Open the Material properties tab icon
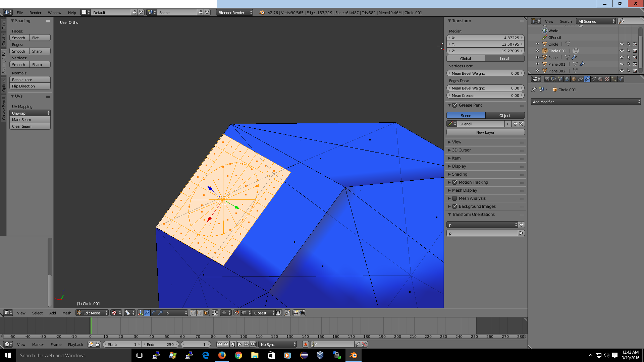The height and width of the screenshot is (362, 644). (600, 79)
